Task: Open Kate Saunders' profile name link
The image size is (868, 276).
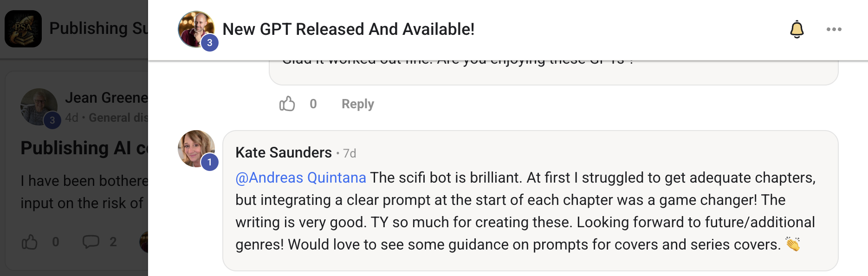Action: pyautogui.click(x=283, y=152)
